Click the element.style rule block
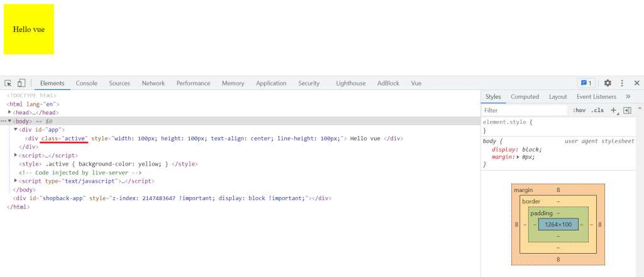Screen dimensions: 644x277 (x=558, y=126)
